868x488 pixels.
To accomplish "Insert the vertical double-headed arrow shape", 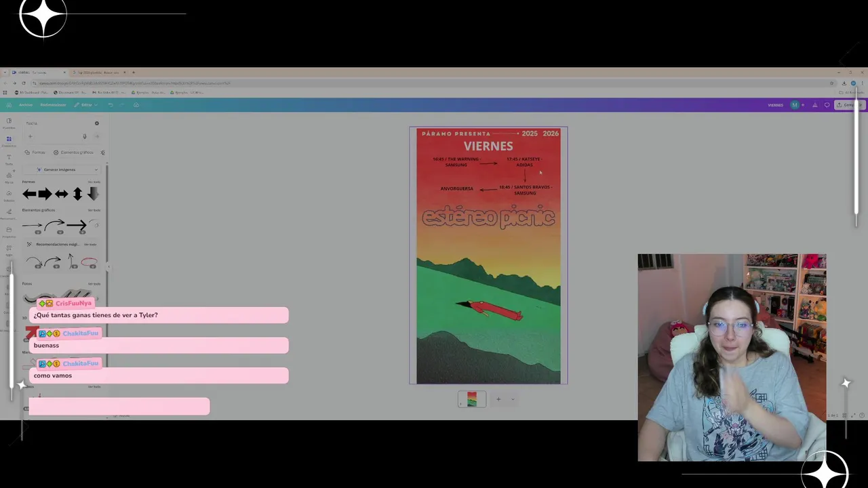I will click(x=77, y=194).
